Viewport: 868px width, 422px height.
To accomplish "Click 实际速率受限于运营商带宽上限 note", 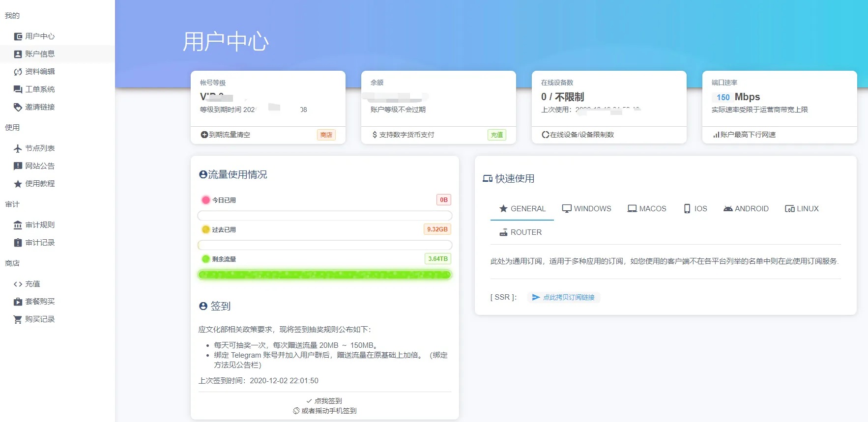I will click(x=760, y=110).
